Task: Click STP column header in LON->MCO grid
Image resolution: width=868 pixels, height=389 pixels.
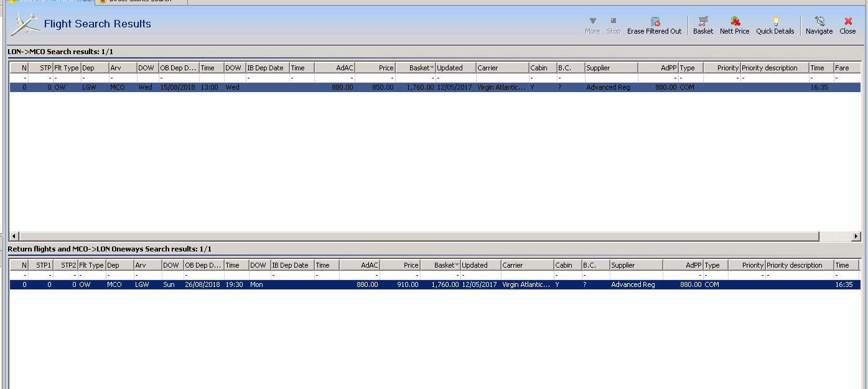Action: pyautogui.click(x=40, y=68)
